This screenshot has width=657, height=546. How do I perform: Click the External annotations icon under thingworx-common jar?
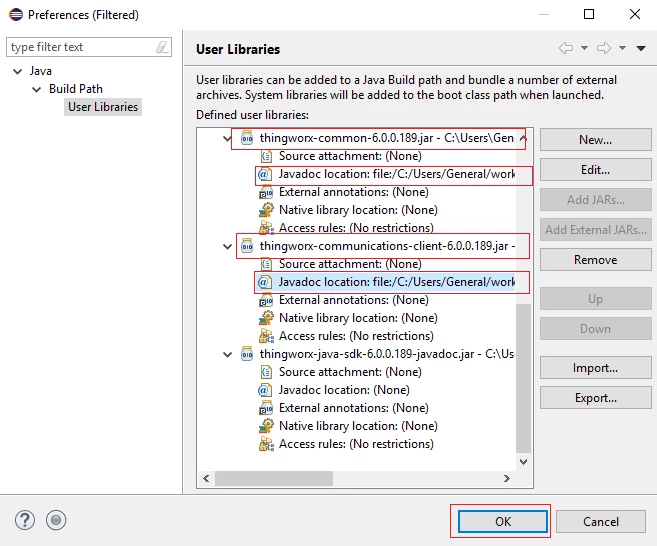[x=266, y=192]
